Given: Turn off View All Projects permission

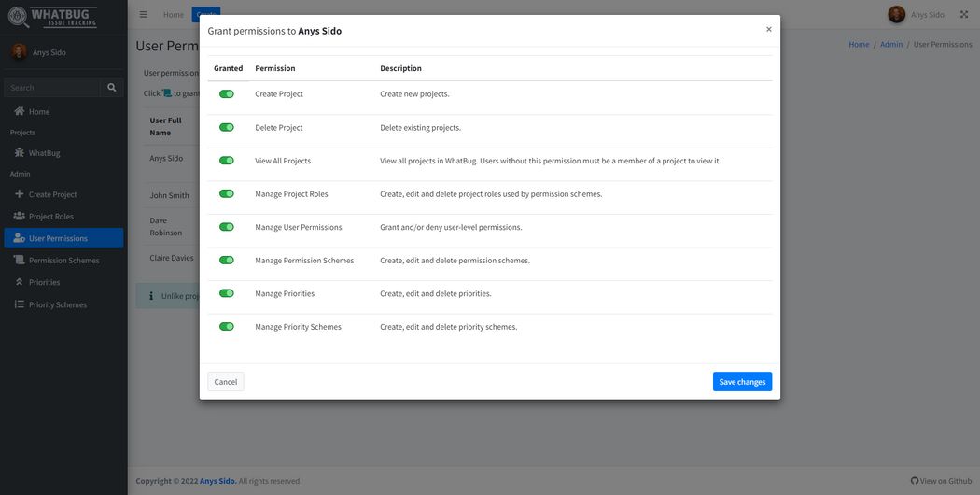Looking at the screenshot, I should click(x=227, y=161).
